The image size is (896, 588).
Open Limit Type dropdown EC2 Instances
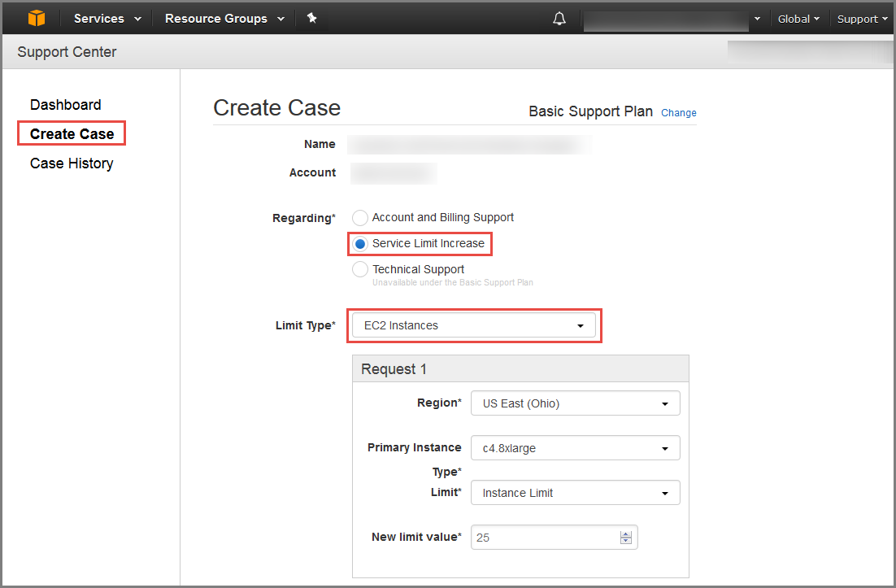(x=474, y=325)
